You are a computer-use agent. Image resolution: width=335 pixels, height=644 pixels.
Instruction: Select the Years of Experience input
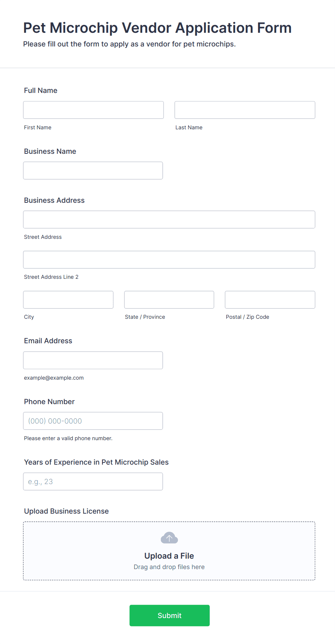click(x=93, y=481)
